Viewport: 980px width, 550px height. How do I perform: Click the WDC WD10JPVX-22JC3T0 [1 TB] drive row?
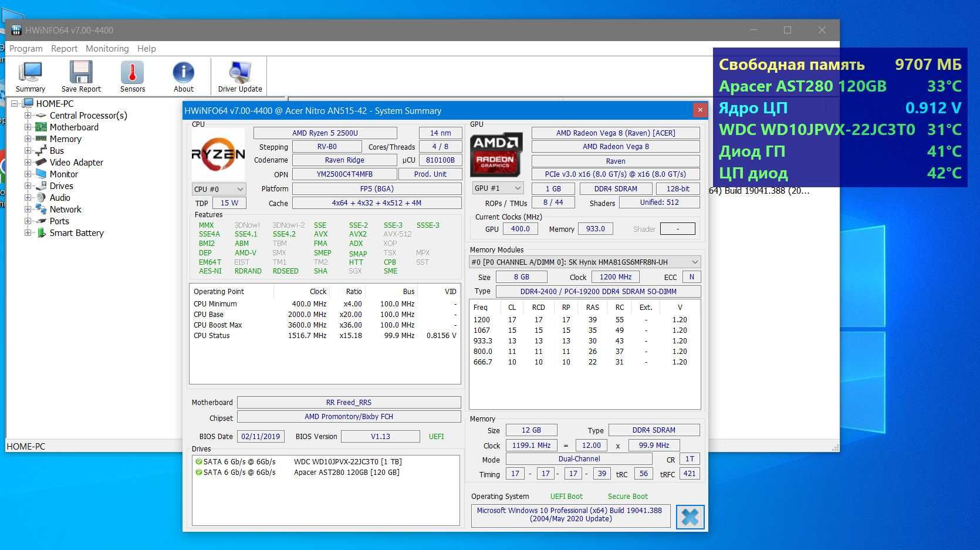326,462
